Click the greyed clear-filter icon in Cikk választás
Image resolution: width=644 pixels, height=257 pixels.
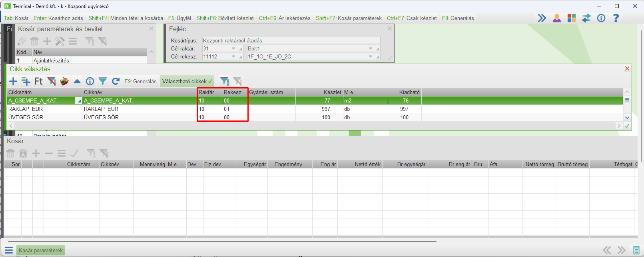(x=238, y=81)
